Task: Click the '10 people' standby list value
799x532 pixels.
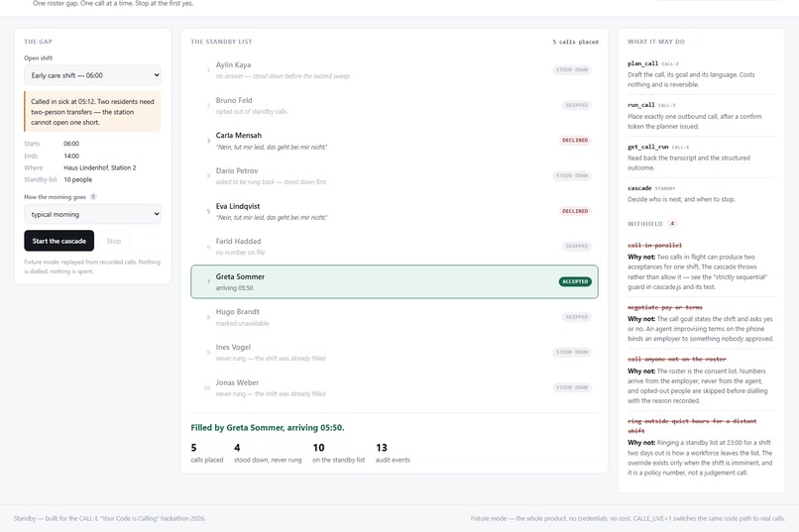Action: pyautogui.click(x=78, y=179)
